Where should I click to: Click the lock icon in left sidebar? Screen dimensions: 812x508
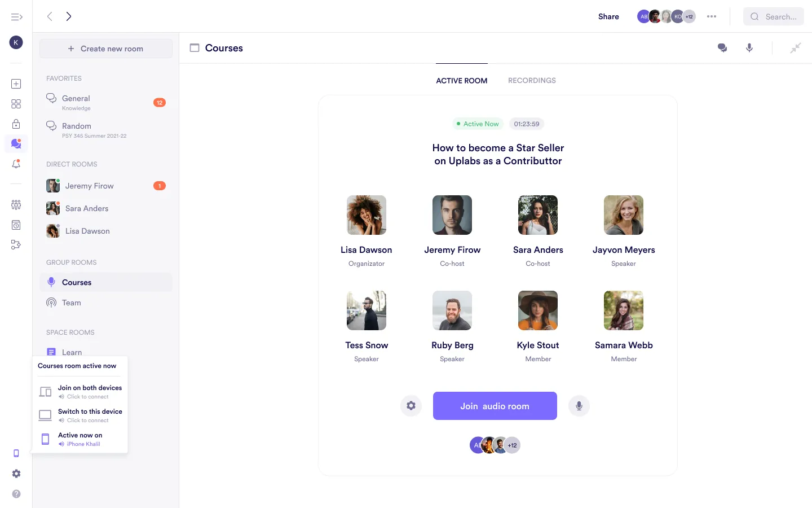(x=16, y=124)
